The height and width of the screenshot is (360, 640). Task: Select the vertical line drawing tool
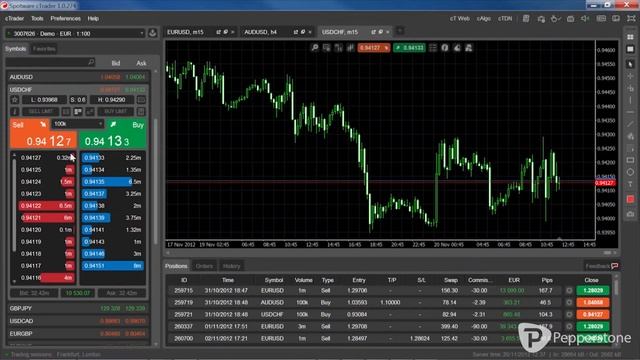point(630,100)
